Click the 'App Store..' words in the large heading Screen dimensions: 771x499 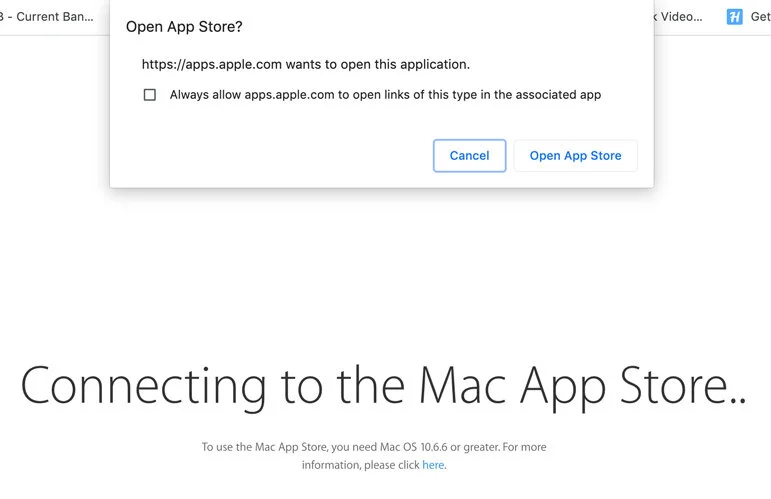[x=633, y=388]
